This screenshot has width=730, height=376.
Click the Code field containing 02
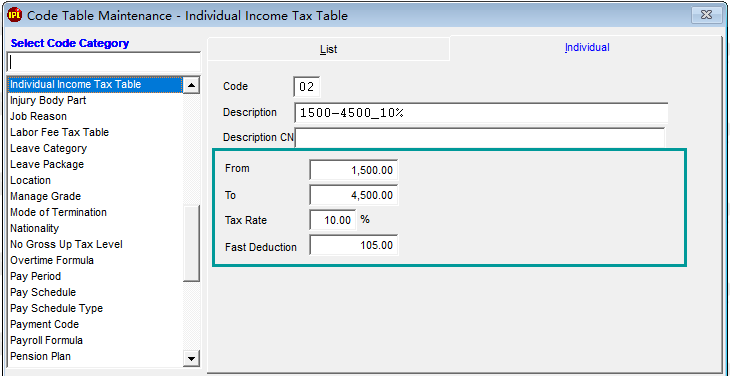[x=307, y=87]
